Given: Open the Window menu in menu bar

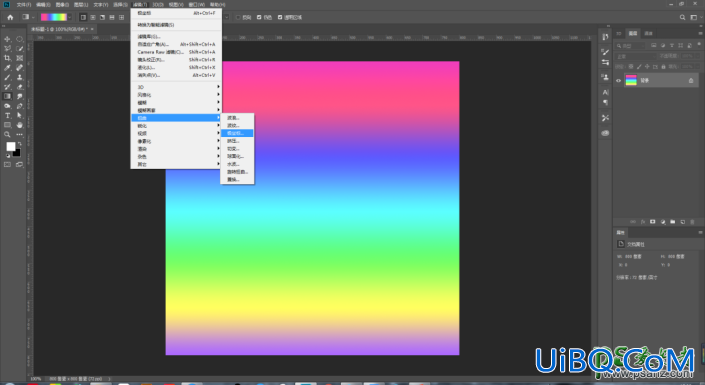Looking at the screenshot, I should click(196, 4).
